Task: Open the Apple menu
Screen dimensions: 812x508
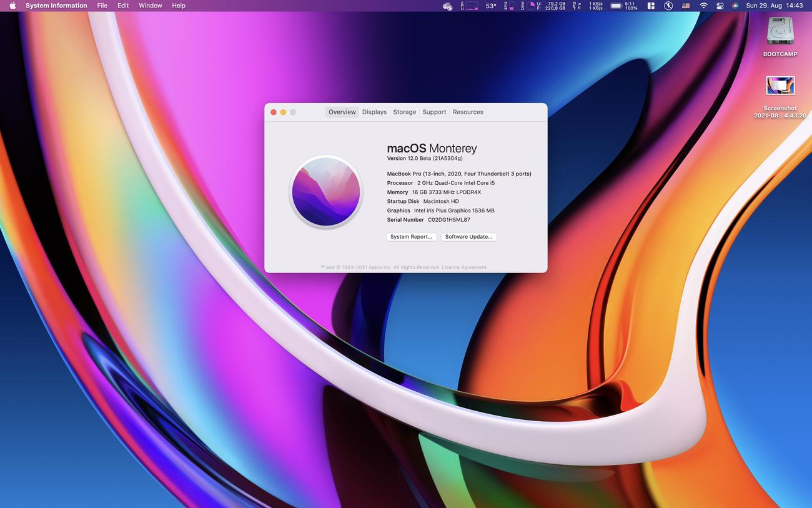Action: [12, 6]
